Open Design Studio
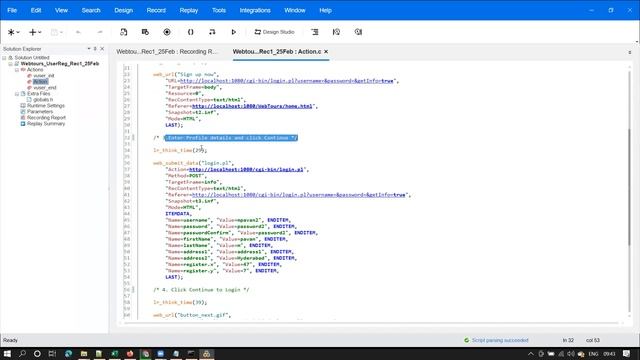 (274, 32)
